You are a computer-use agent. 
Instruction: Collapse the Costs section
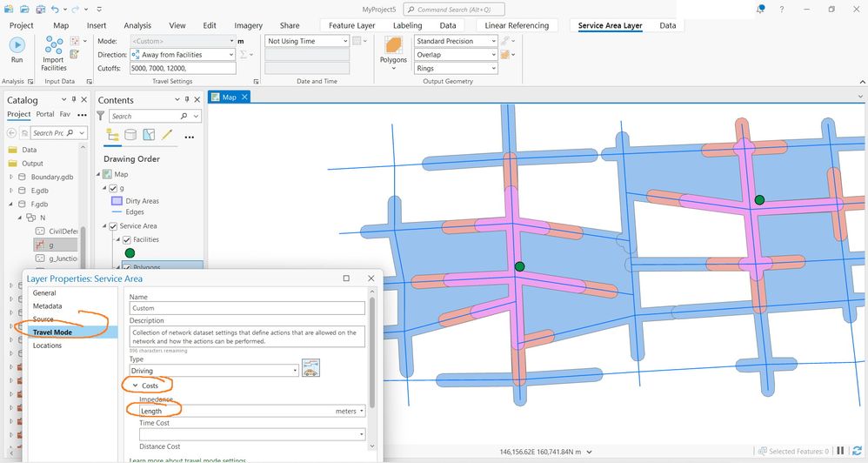(135, 386)
